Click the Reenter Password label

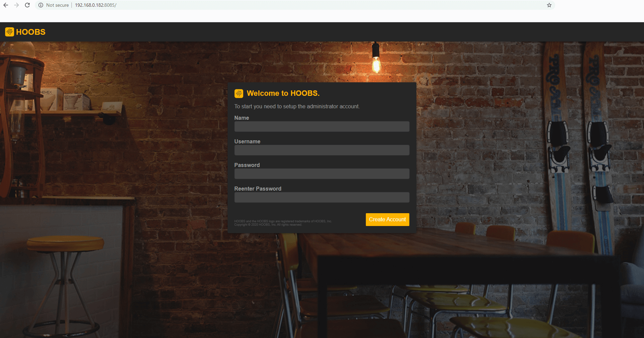pos(258,189)
